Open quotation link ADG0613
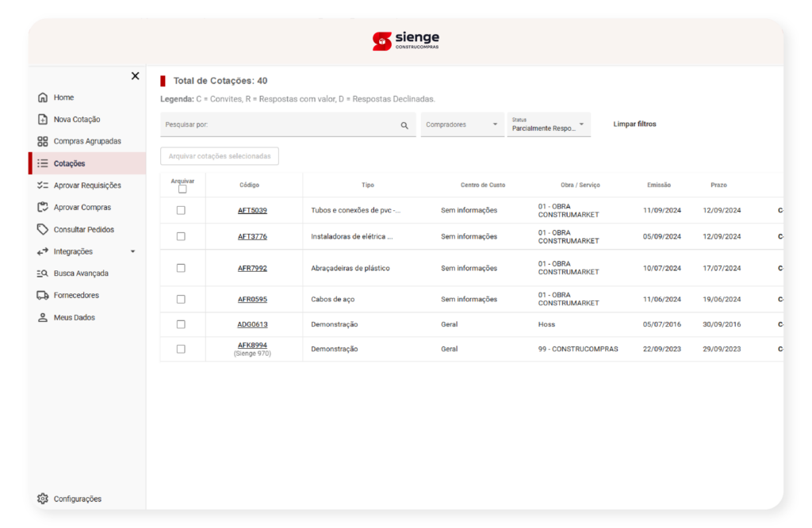Image resolution: width=812 pixels, height=528 pixels. point(252,324)
